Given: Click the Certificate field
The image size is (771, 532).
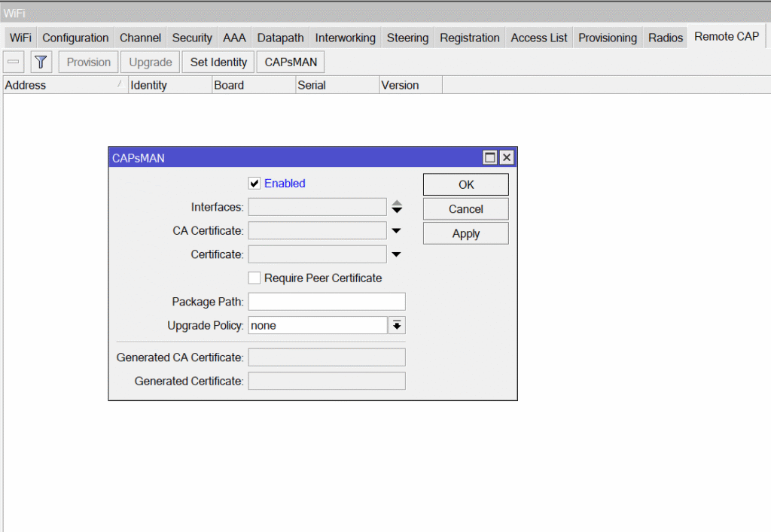Looking at the screenshot, I should point(317,254).
